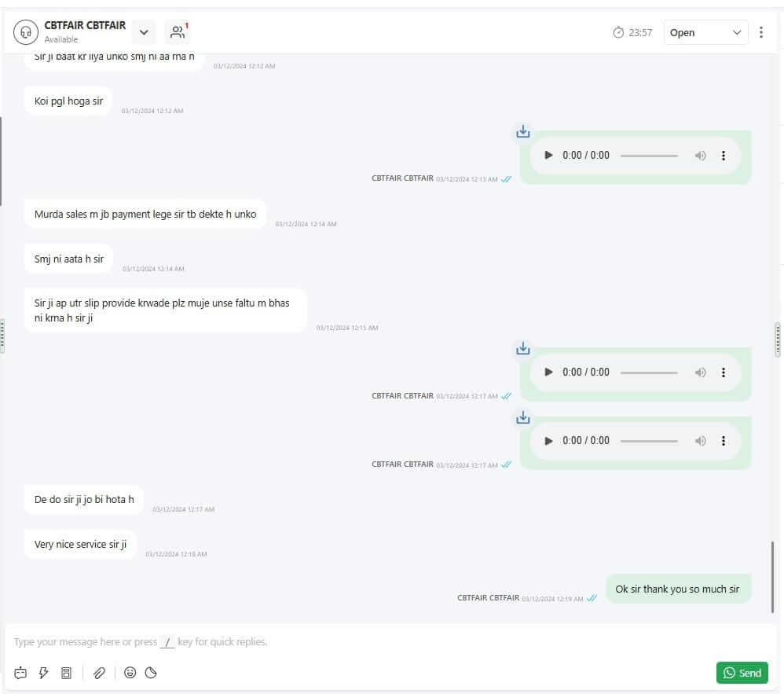Open options menu of the 12:13 AM audio
This screenshot has width=784, height=694.
724,156
